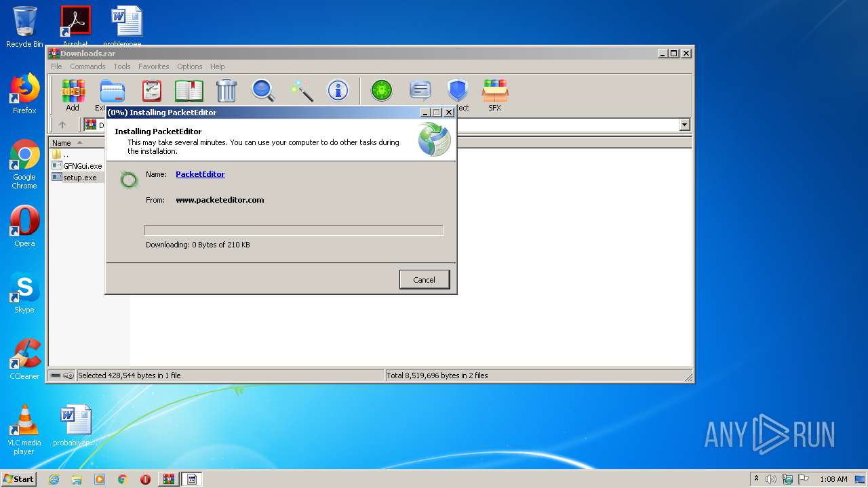Select the probablyap Word document icon

point(75,426)
